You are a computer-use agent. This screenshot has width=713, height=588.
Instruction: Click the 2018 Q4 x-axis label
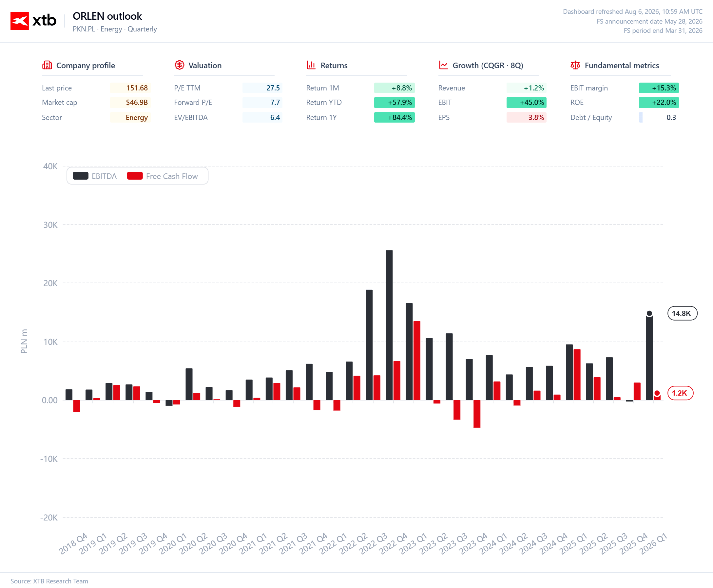click(x=73, y=544)
